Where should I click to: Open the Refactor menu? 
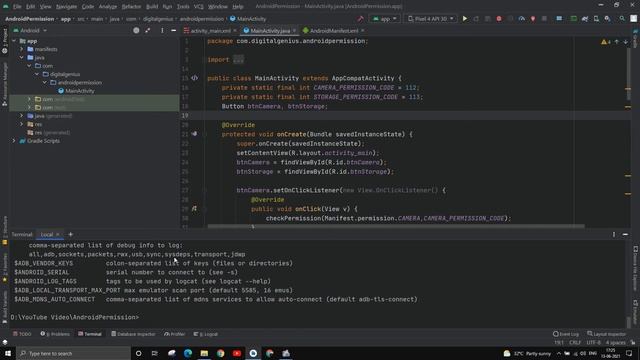point(131,7)
